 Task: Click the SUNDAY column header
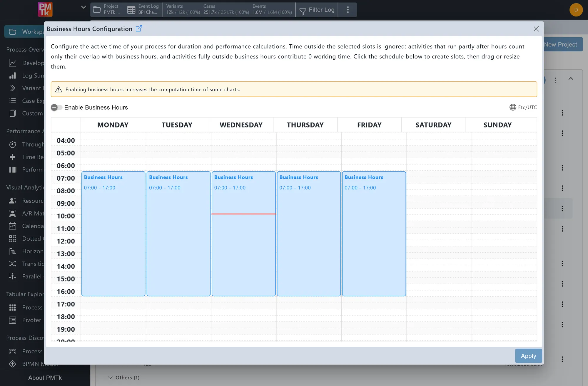(x=497, y=125)
